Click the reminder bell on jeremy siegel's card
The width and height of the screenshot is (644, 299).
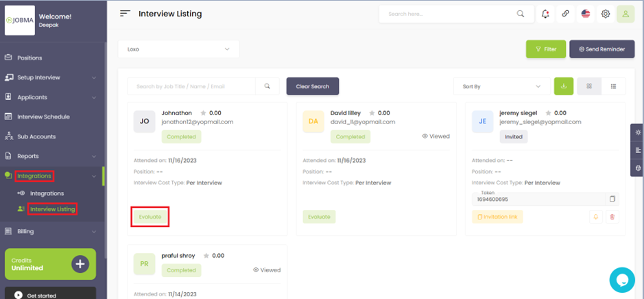tap(596, 217)
